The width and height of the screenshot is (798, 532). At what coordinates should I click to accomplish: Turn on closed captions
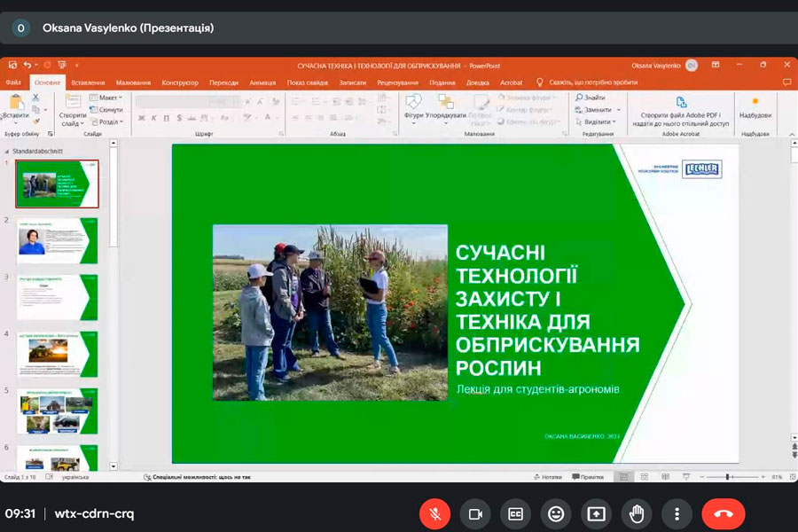(515, 513)
